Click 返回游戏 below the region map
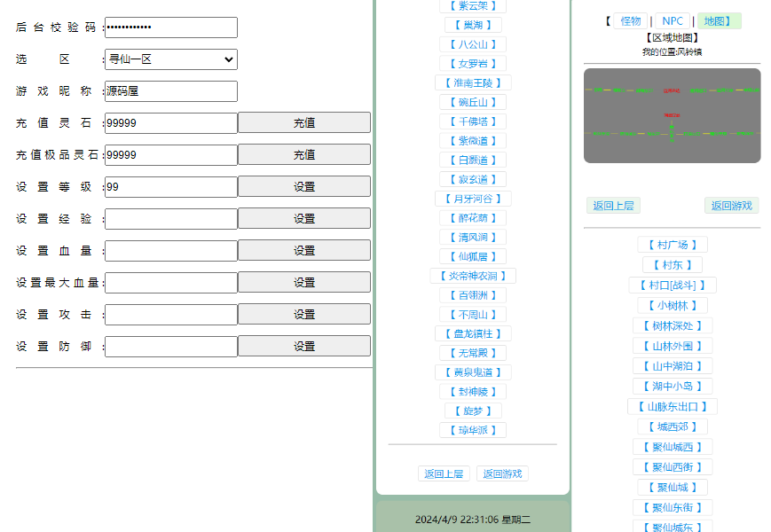This screenshot has width=771, height=532. pyautogui.click(x=732, y=206)
